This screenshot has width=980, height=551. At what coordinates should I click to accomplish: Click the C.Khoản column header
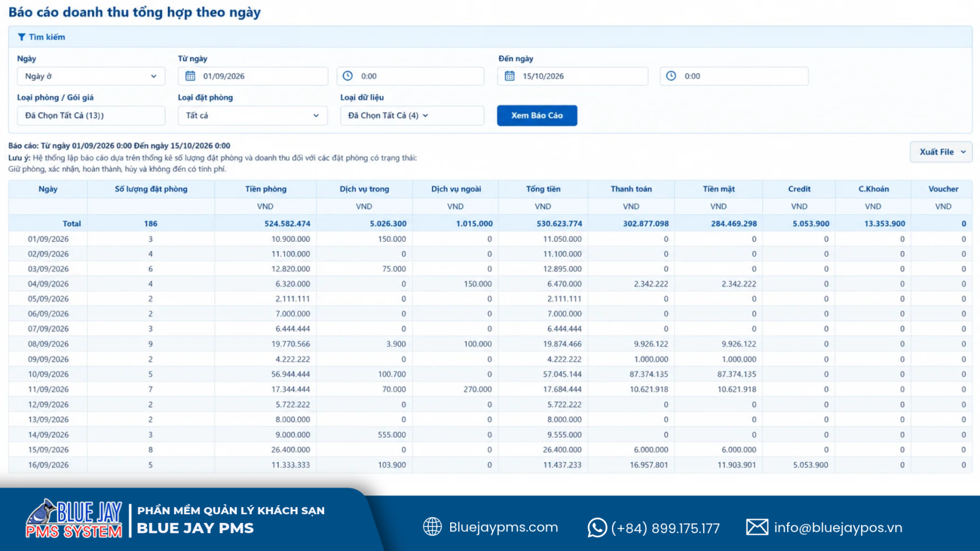coord(873,189)
